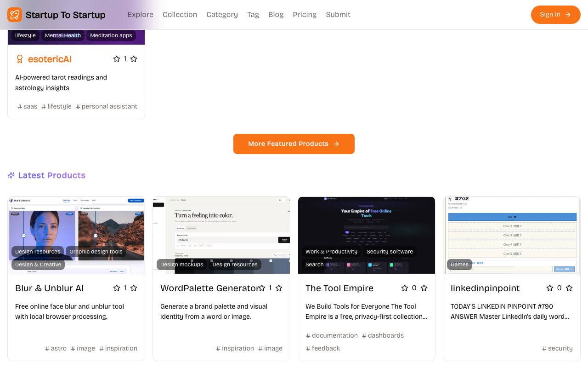Select the Meditation apps category badge

(x=111, y=35)
